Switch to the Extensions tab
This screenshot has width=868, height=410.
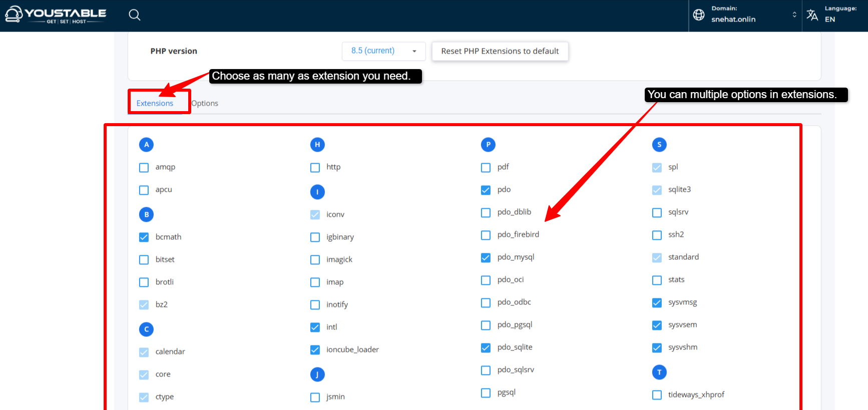pyautogui.click(x=155, y=103)
